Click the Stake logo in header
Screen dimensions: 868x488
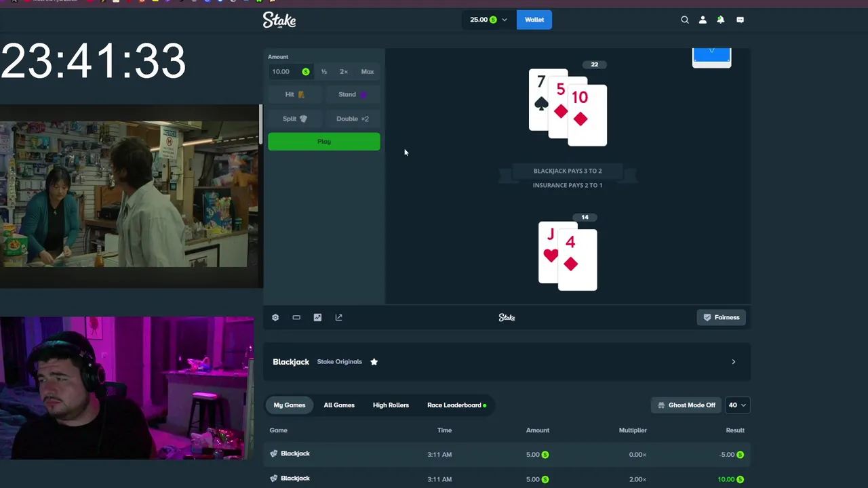[279, 20]
